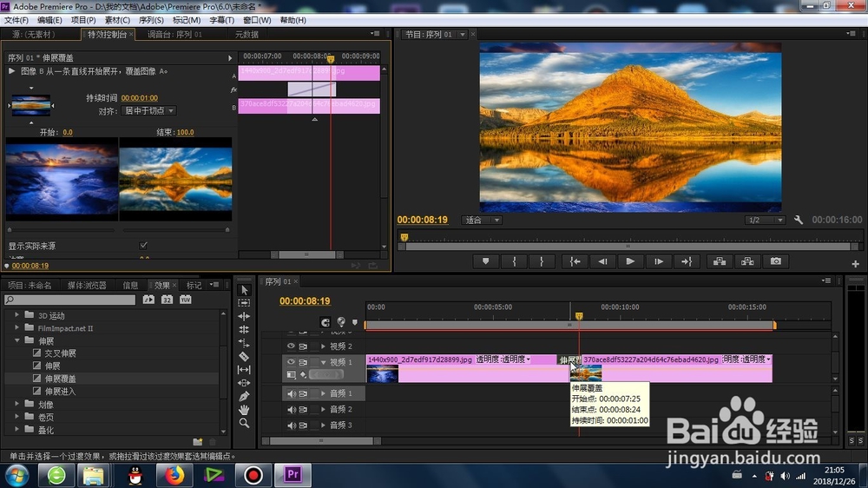The image size is (868, 488).
Task: Open Firefox from the taskbar
Action: [x=174, y=475]
